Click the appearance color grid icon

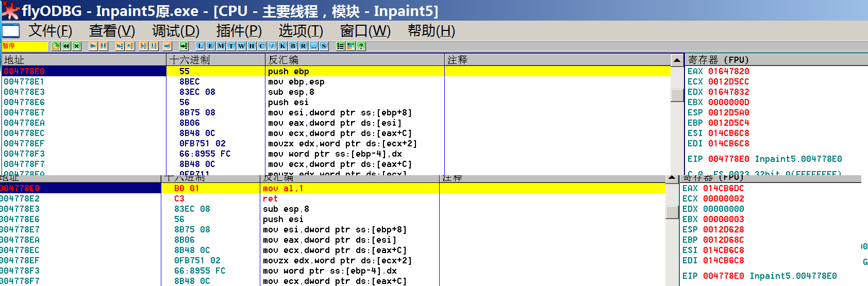pyautogui.click(x=350, y=46)
